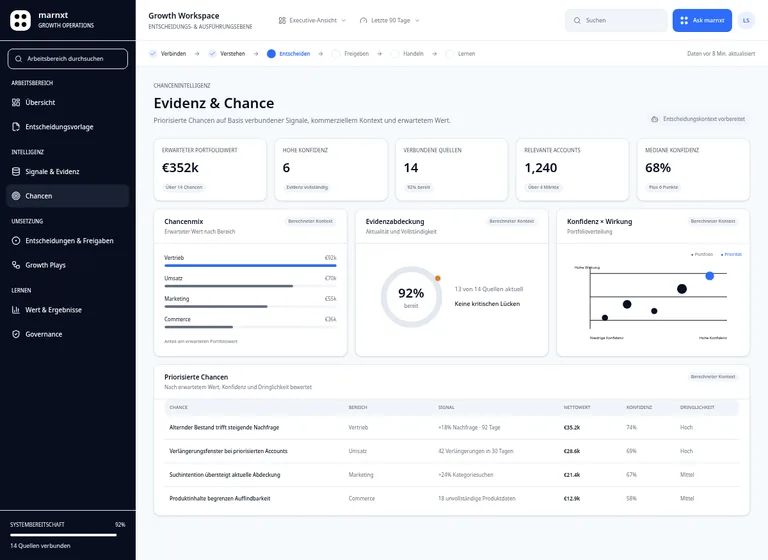Select the blue priority dot in scatter chart

pos(709,276)
